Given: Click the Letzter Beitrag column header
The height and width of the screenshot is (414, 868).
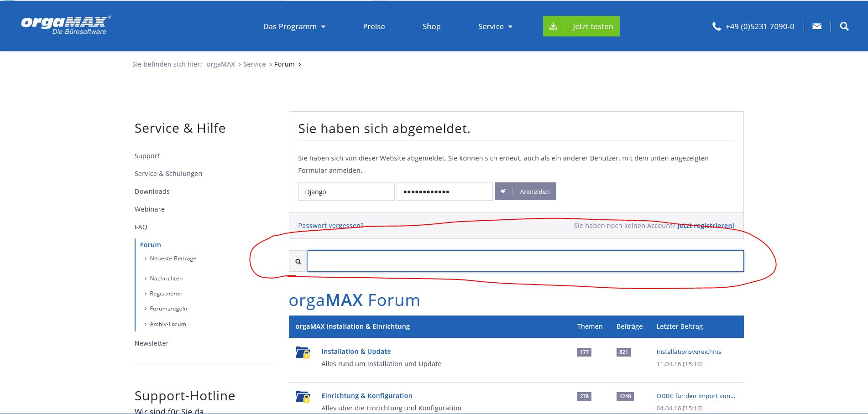Looking at the screenshot, I should click(680, 326).
